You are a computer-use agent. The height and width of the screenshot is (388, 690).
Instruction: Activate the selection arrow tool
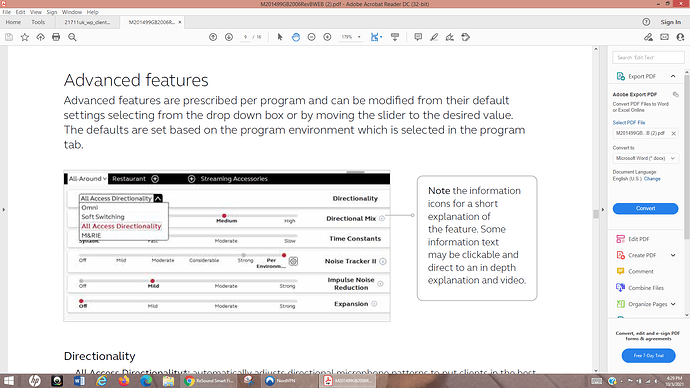pyautogui.click(x=280, y=37)
